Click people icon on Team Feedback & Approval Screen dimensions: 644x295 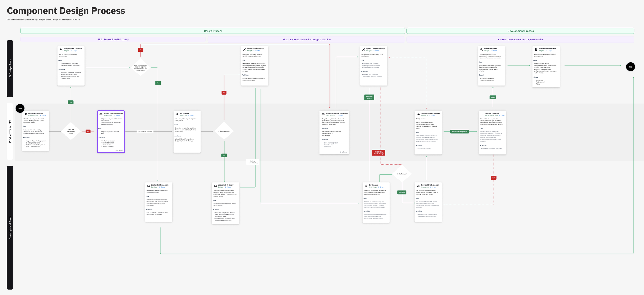(x=418, y=114)
